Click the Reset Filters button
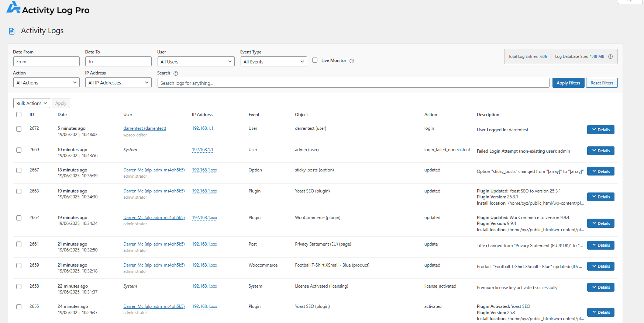Viewport: 644px width, 323px height. pyautogui.click(x=602, y=83)
